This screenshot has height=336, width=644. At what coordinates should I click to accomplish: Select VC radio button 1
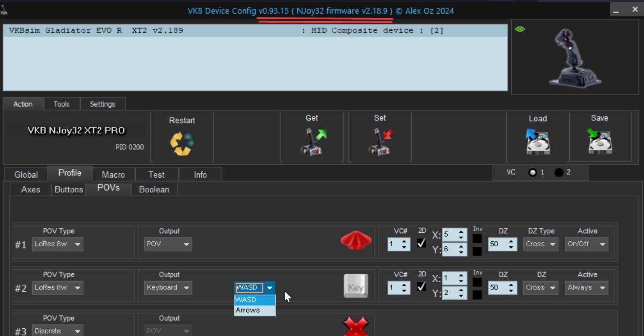(x=533, y=172)
